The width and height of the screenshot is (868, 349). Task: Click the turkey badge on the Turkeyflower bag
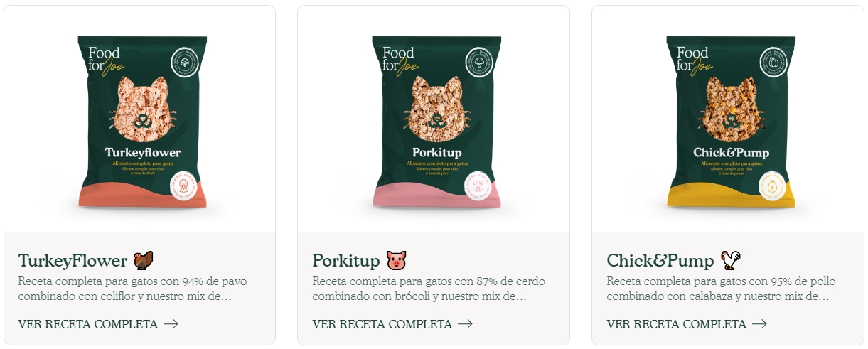coord(184,187)
